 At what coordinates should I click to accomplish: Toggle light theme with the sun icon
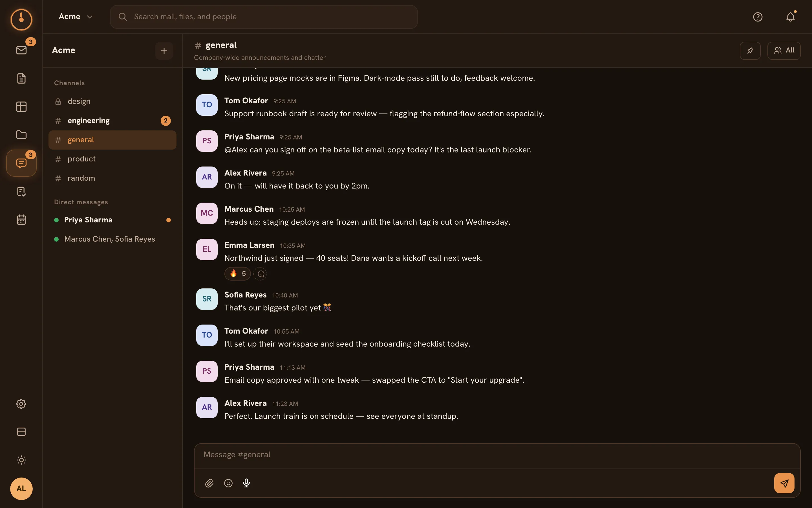point(21,460)
